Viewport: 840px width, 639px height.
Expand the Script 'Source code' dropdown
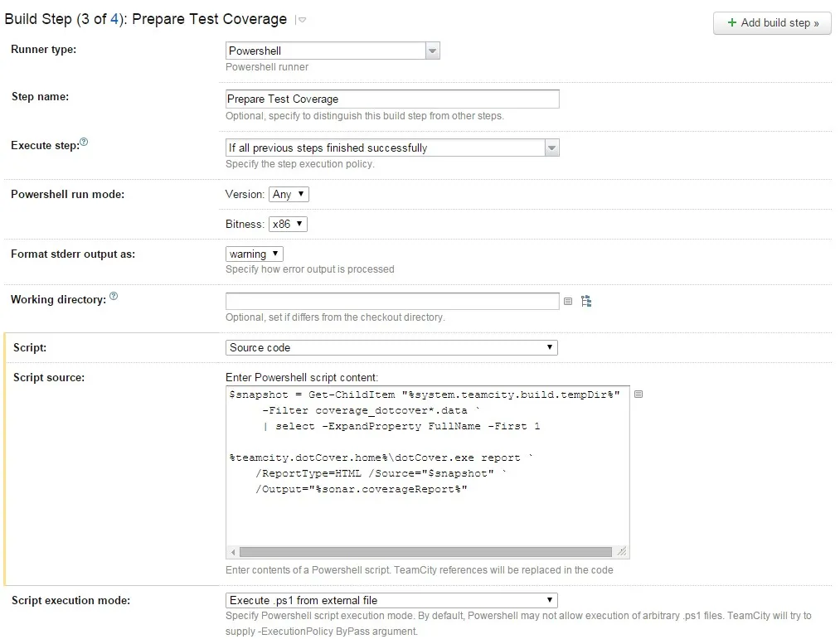[x=391, y=347]
